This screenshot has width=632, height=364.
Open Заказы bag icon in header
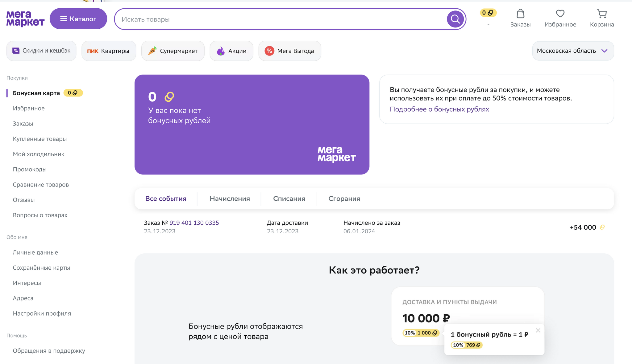520,14
